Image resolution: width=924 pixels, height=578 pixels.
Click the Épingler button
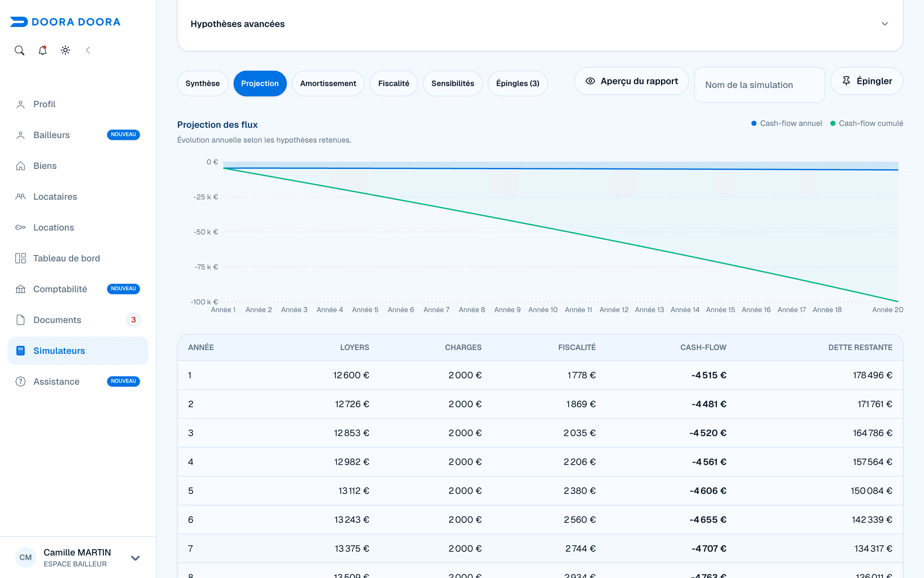pos(867,81)
